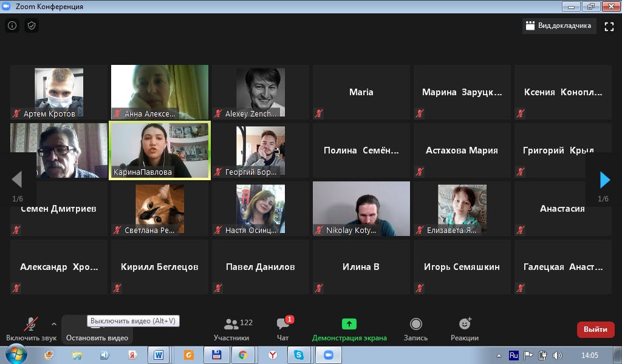The height and width of the screenshot is (364, 622).
Task: Open the Action Center flag icon
Action: click(528, 356)
